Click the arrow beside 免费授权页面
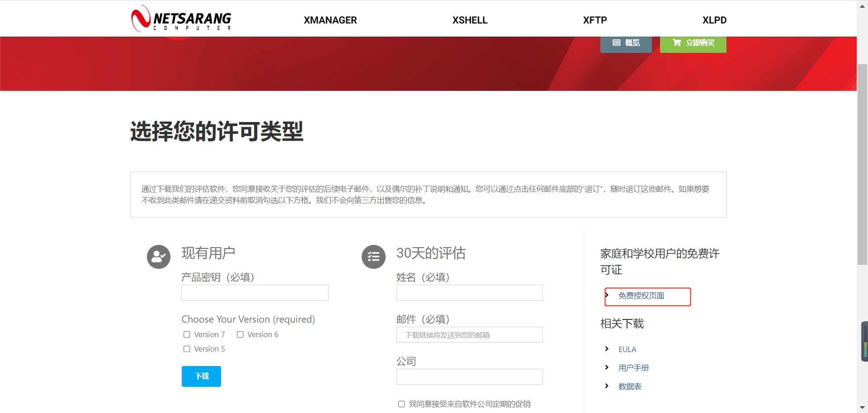 [607, 295]
